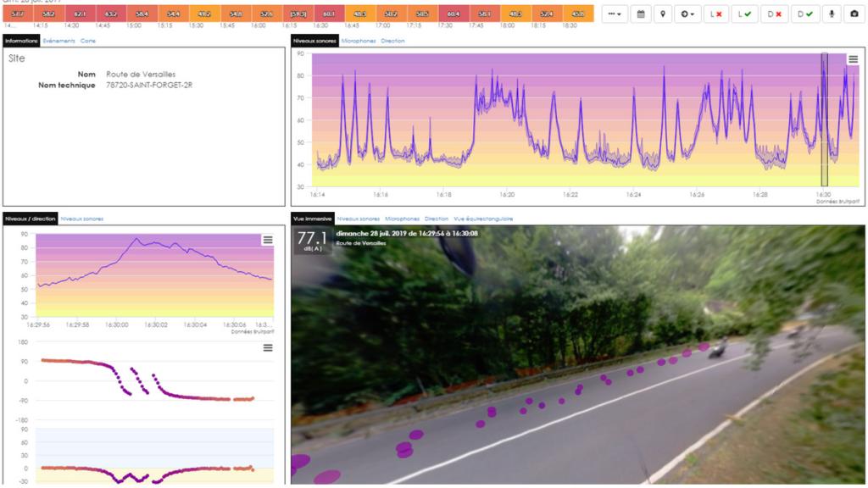Image resolution: width=868 pixels, height=488 pixels.
Task: Click the 77.1 dB(A) level badge
Action: (311, 240)
